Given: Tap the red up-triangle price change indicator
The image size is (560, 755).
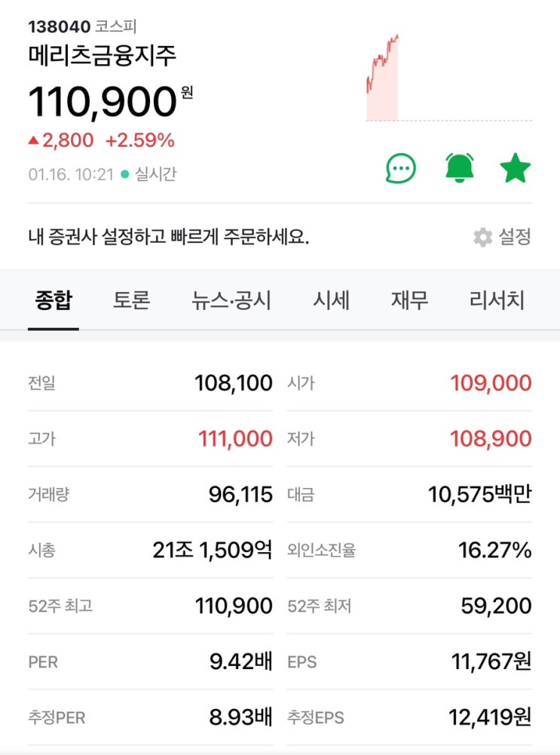Looking at the screenshot, I should click(33, 140).
